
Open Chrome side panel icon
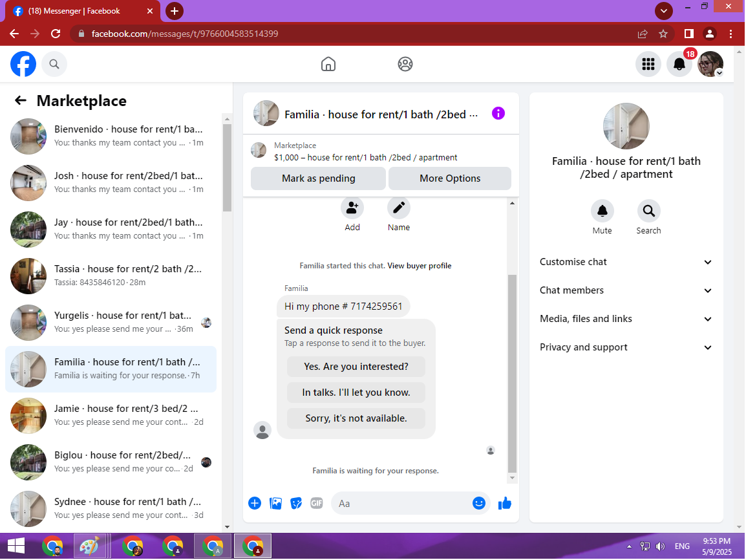[x=689, y=34]
